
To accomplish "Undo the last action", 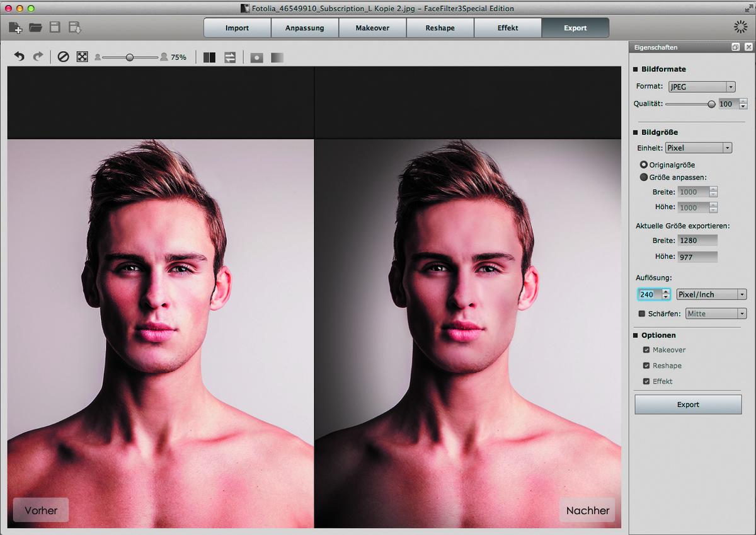I will click(x=20, y=57).
